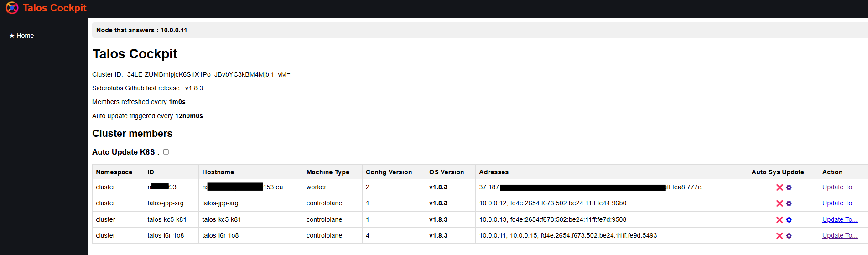This screenshot has height=255, width=868.
Task: Click 'Members refreshed every 1m0s' text
Action: (139, 102)
